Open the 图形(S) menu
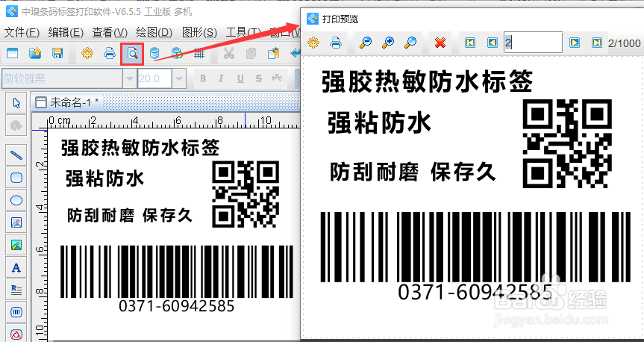The width and height of the screenshot is (644, 342). pyautogui.click(x=199, y=32)
